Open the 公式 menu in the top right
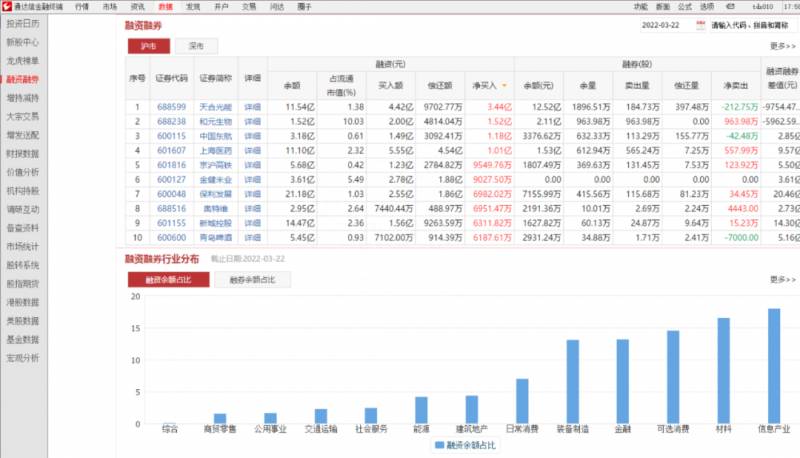This screenshot has height=458, width=800. coord(685,7)
